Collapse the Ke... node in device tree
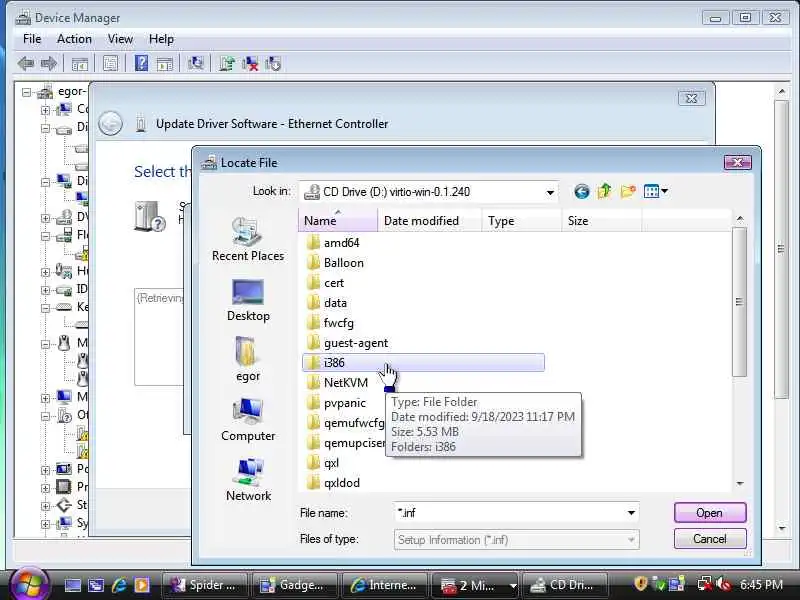 tap(45, 308)
